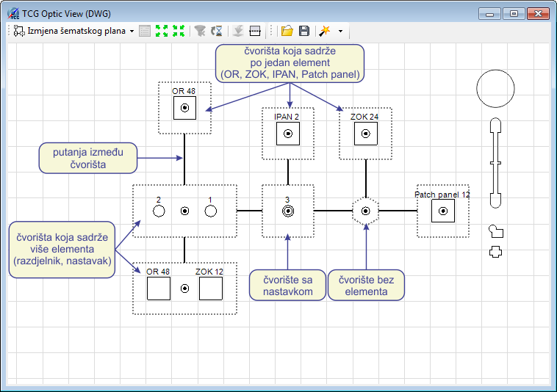
Task: Save the schematic with the floppy disk icon
Action: [x=304, y=31]
